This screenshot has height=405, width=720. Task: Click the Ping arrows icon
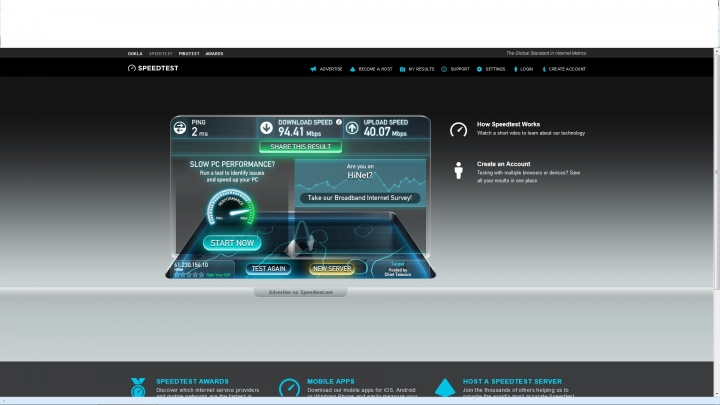click(180, 128)
